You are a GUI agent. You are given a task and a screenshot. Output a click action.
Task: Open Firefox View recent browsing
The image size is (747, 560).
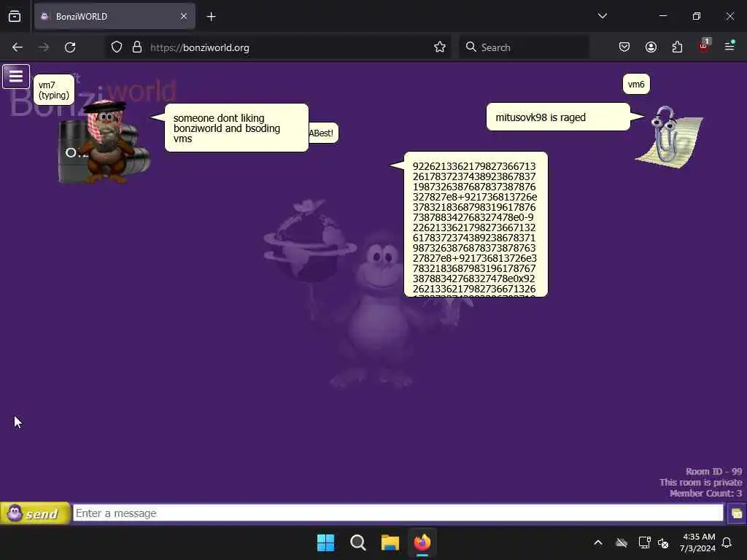click(x=15, y=17)
